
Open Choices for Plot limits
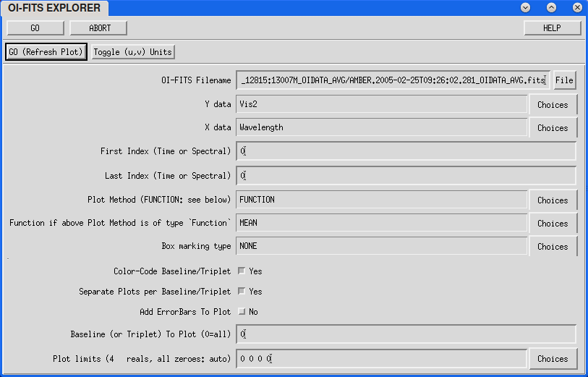tap(553, 359)
